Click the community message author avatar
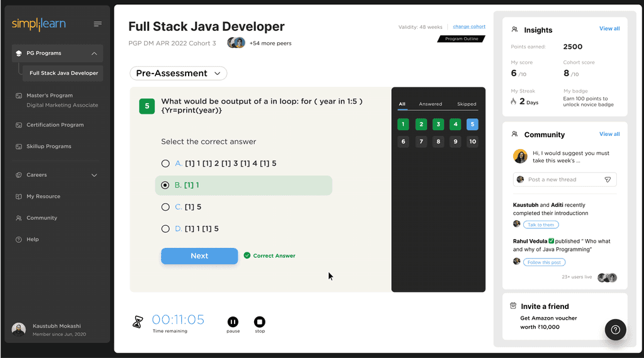Image resolution: width=644 pixels, height=358 pixels. click(520, 156)
